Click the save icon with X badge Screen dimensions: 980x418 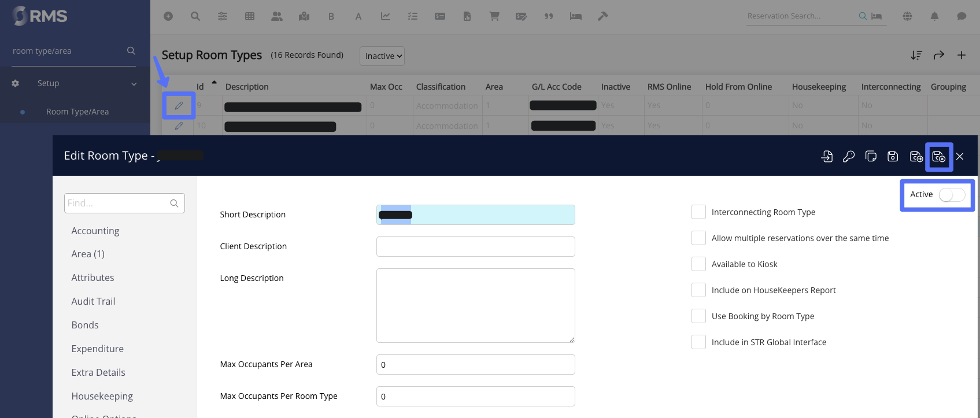pos(939,157)
